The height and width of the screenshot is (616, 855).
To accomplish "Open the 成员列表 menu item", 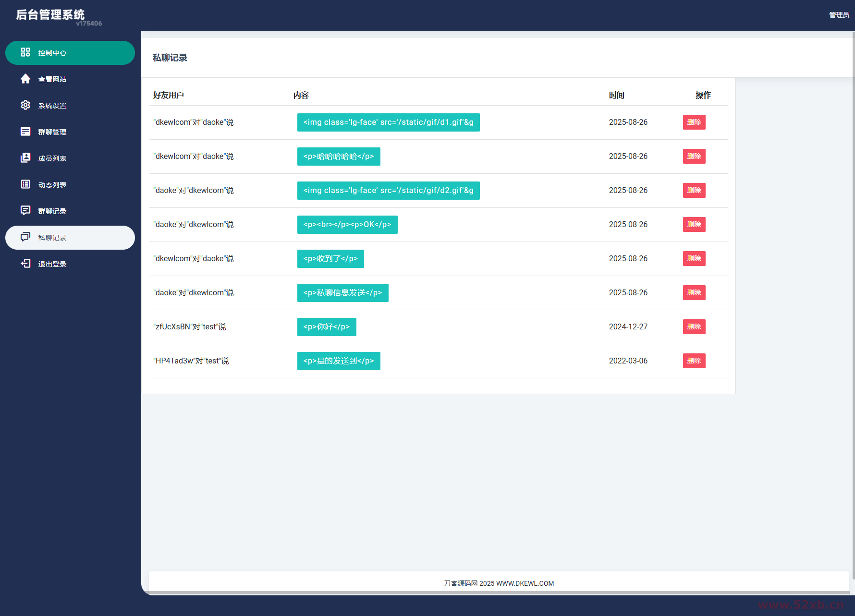I will click(x=52, y=158).
